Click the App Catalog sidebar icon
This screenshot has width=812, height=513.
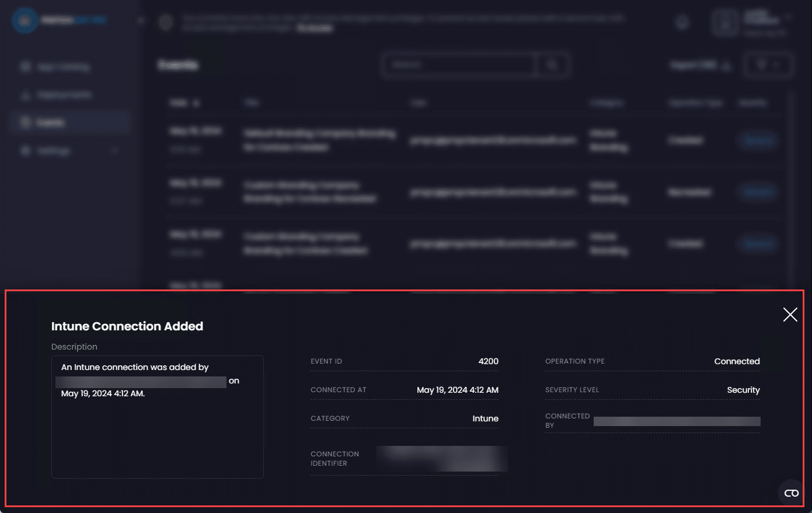pos(25,67)
